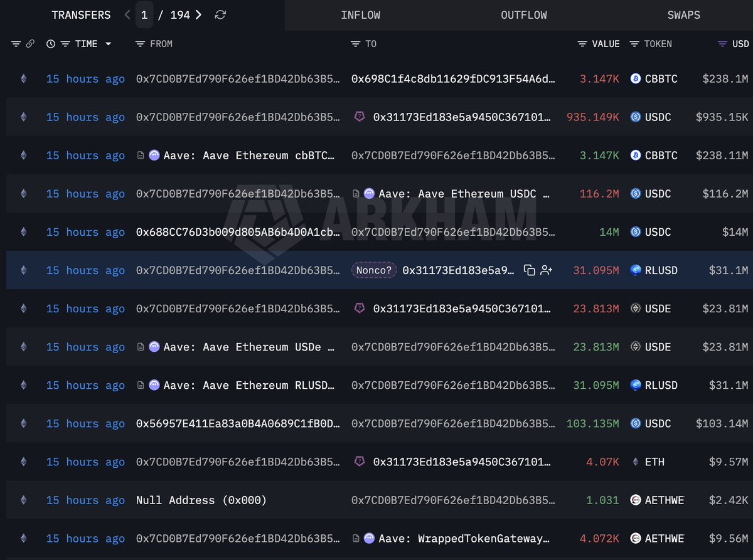Viewport: 753px width, 560px height.
Task: Open the TIME sort dropdown
Action: tap(109, 44)
